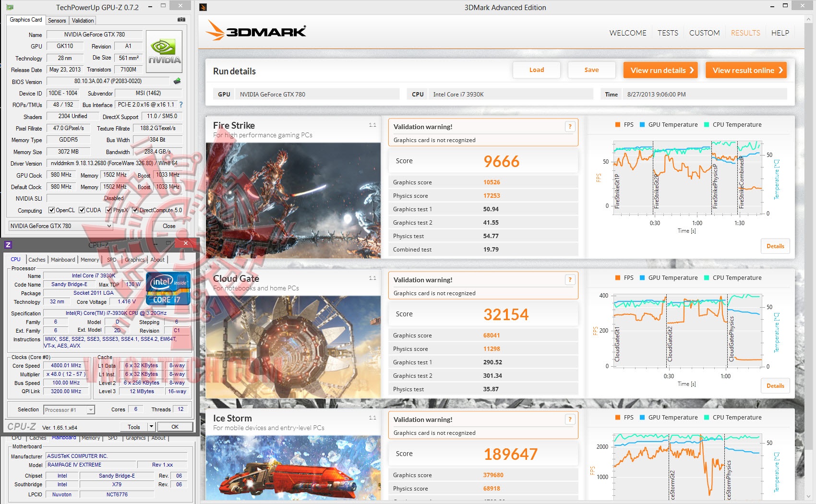The width and height of the screenshot is (816, 504).
Task: Click the 3DMark vertical scrollbar down arrow
Action: click(x=809, y=496)
